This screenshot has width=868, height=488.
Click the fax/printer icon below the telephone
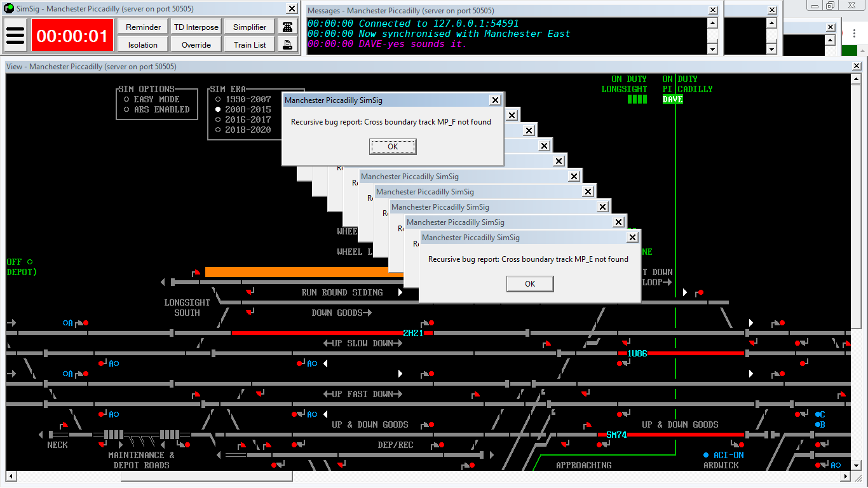[288, 44]
